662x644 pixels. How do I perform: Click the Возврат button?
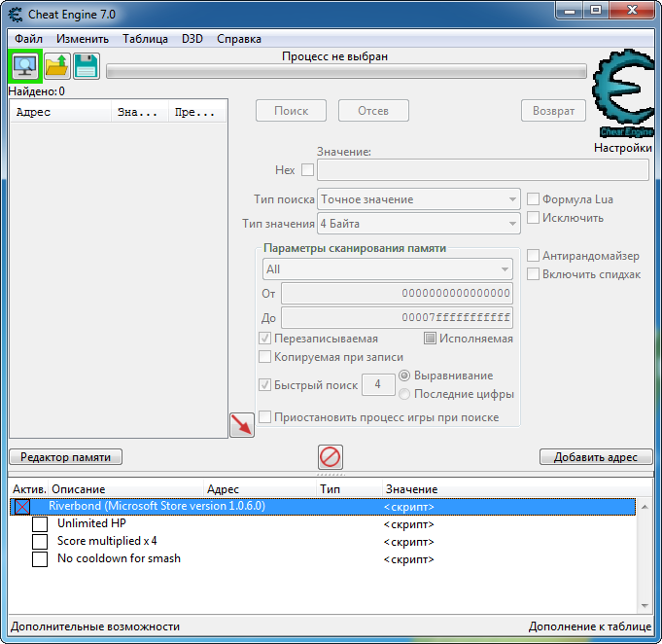(x=553, y=111)
